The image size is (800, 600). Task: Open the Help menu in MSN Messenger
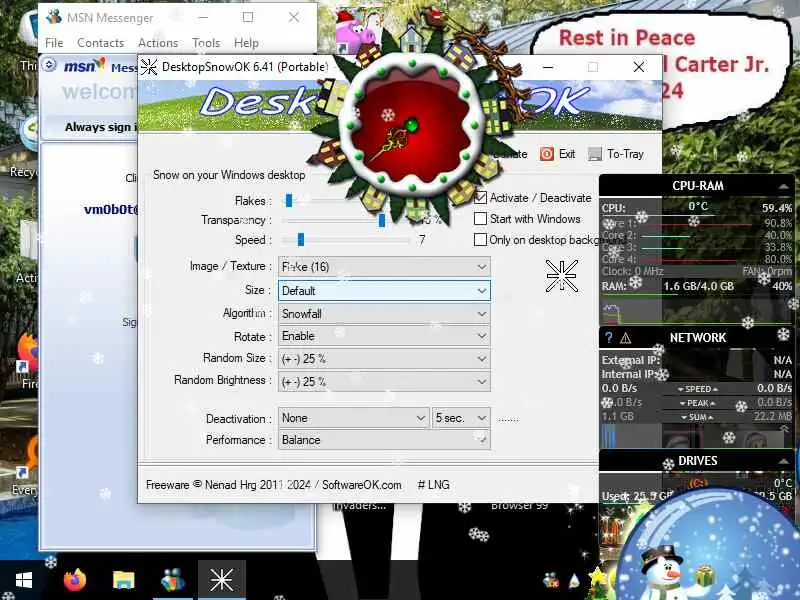[x=246, y=43]
